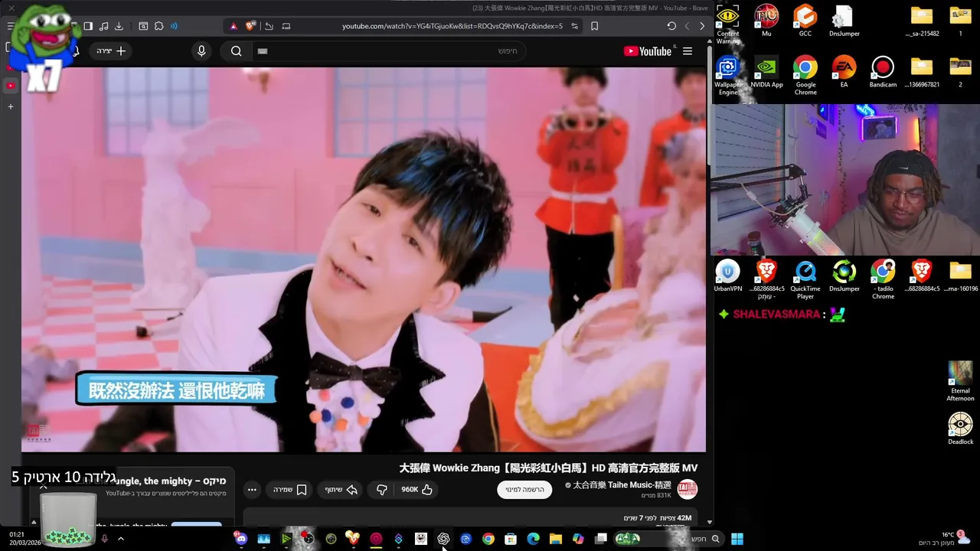The image size is (980, 551).
Task: Open the extensions puzzle icon in Brave
Action: 158,26
